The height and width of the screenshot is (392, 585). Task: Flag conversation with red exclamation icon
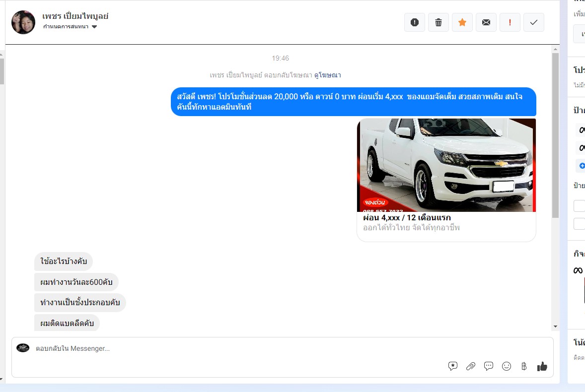pos(510,22)
